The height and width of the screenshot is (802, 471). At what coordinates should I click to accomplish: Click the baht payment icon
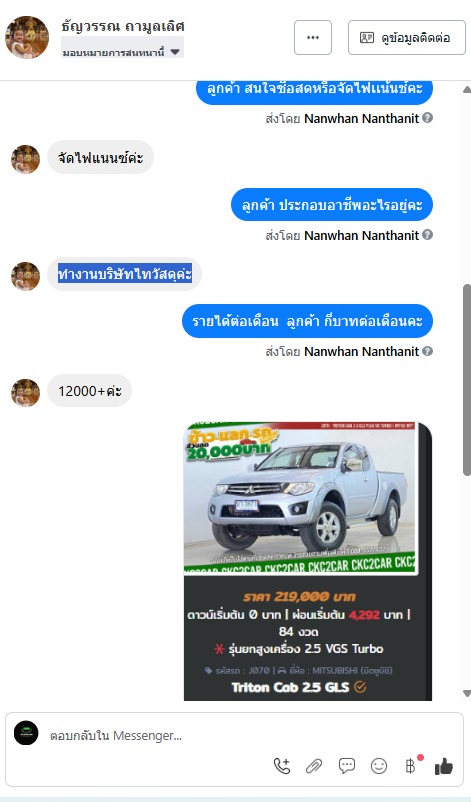(411, 766)
